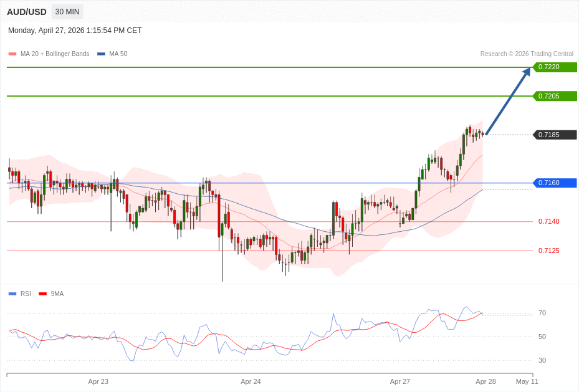
Task: Click the pink MA 20 Bollinger Bands legend swatch
Action: (12, 54)
